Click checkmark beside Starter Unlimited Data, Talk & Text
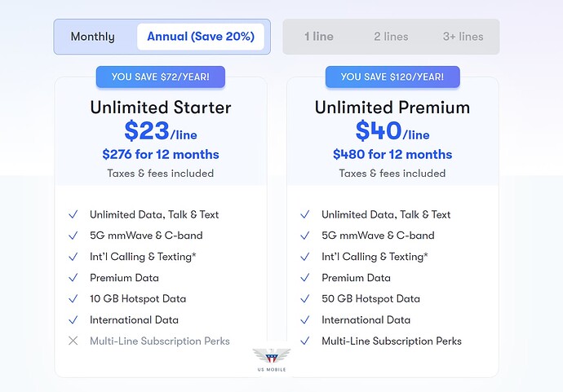This screenshot has height=392, width=563. [73, 214]
